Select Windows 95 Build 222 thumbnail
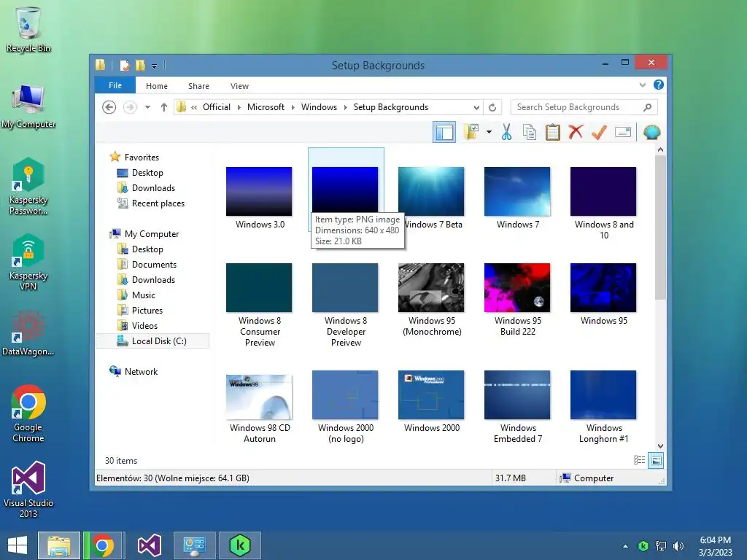Viewport: 747px width, 560px height. point(517,287)
